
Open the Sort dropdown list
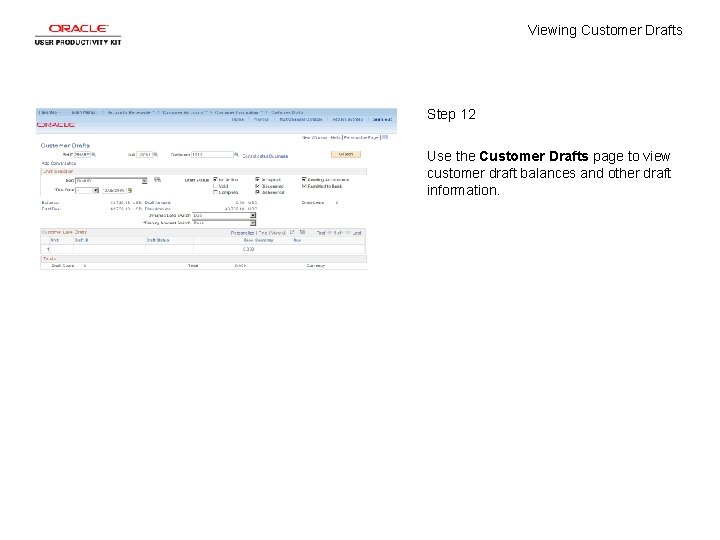pos(111,180)
